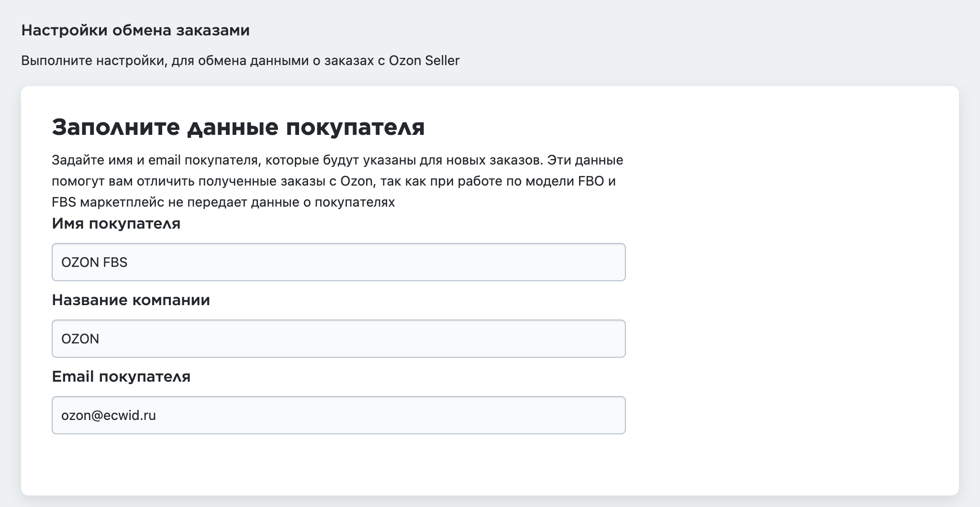Click the label Имя покупателя

point(116,223)
